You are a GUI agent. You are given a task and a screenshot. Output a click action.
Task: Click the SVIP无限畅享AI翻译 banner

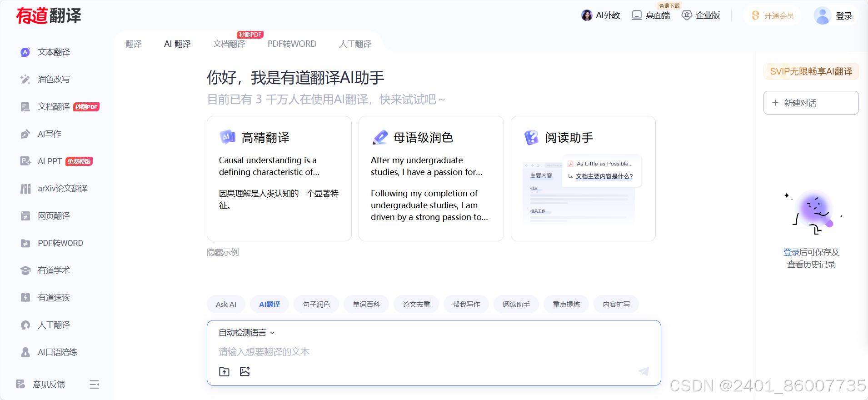811,71
